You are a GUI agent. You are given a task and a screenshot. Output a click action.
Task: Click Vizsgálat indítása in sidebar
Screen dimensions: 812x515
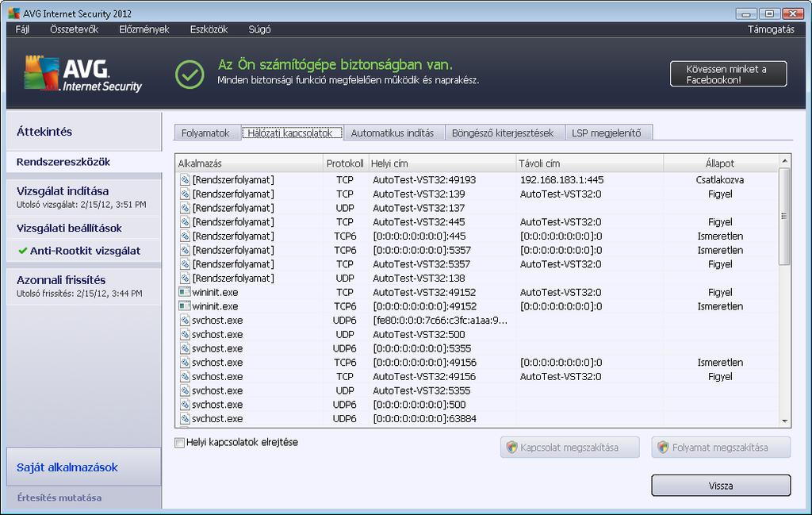(84, 197)
